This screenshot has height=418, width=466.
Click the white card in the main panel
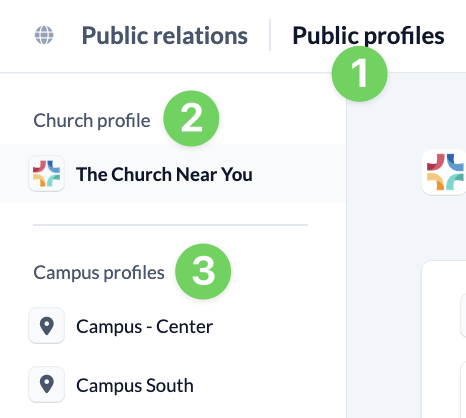pos(444,339)
